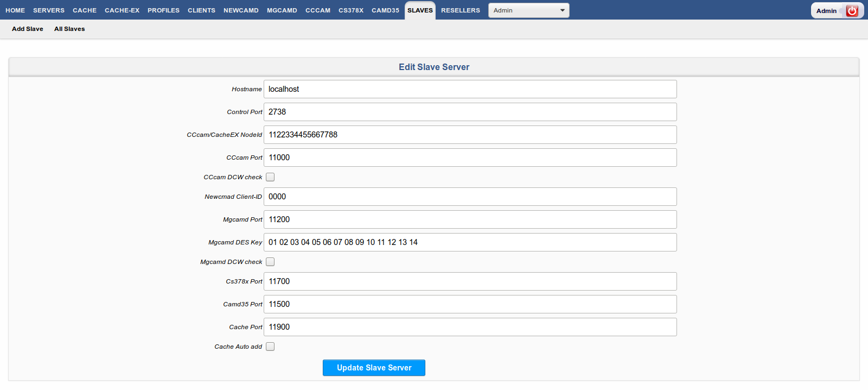Go to the CS378X section

click(x=351, y=10)
